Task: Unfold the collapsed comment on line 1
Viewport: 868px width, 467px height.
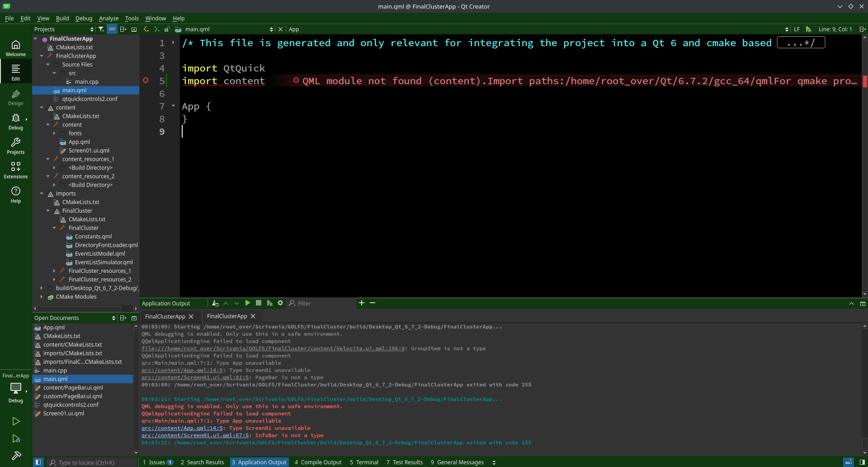Action: (x=173, y=43)
